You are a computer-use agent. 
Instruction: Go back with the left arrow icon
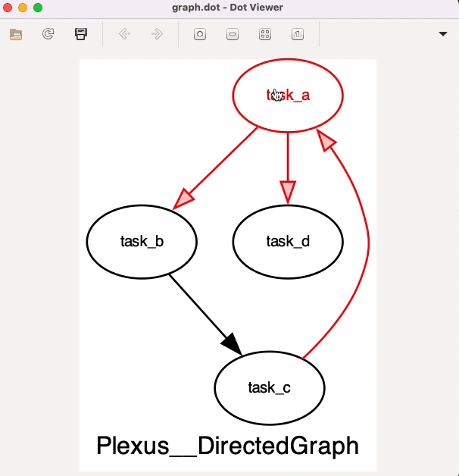125,34
